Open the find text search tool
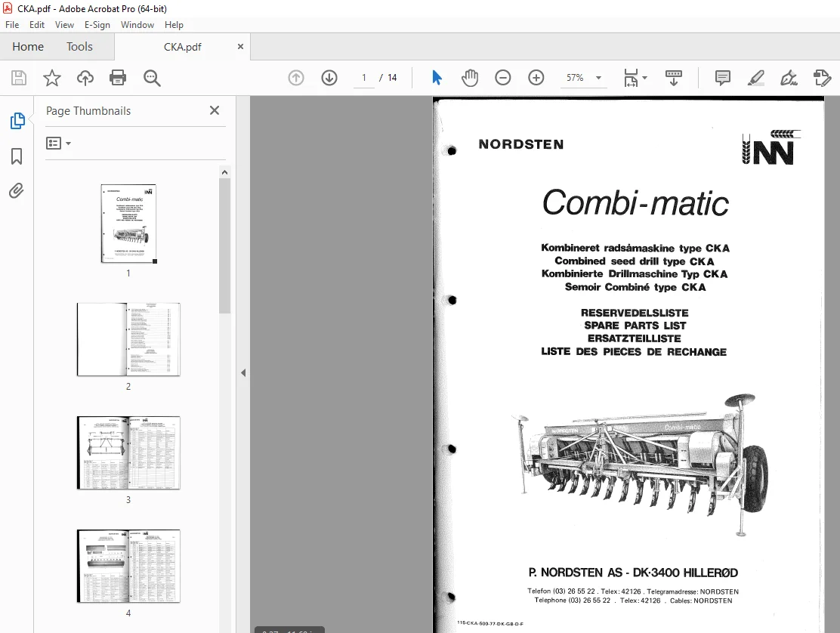The height and width of the screenshot is (633, 840). tap(152, 79)
